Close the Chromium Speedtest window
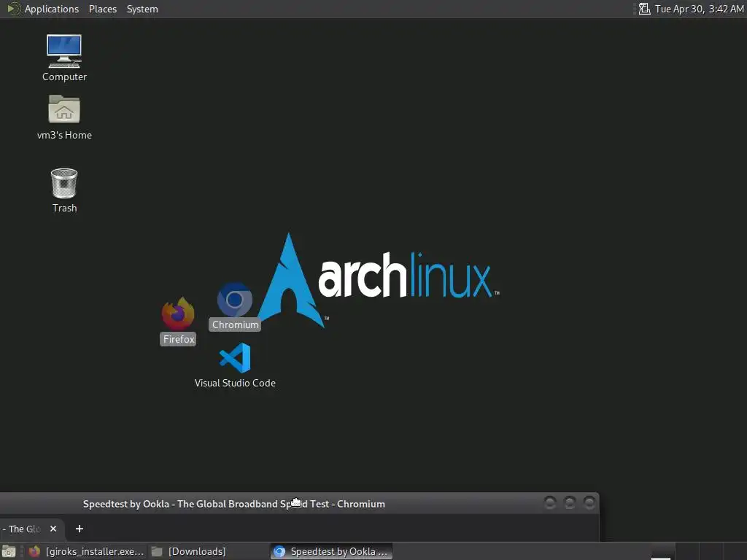Viewport: 747px width, 560px height. 589,503
